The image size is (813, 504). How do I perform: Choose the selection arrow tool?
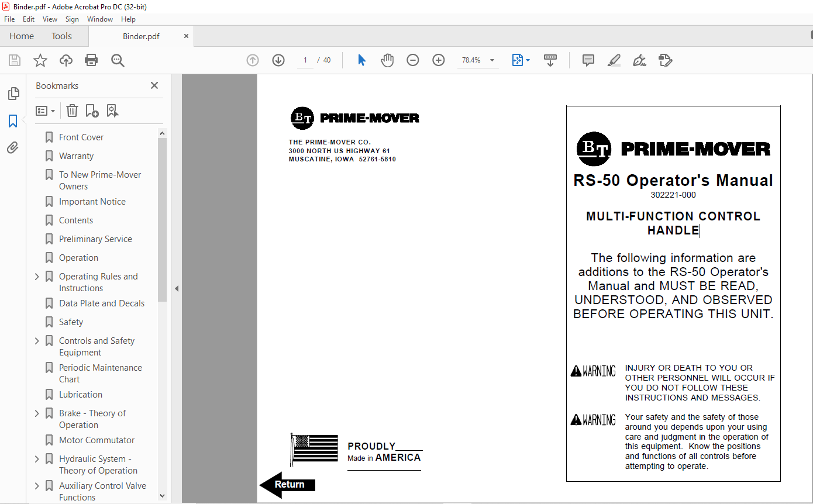361,60
